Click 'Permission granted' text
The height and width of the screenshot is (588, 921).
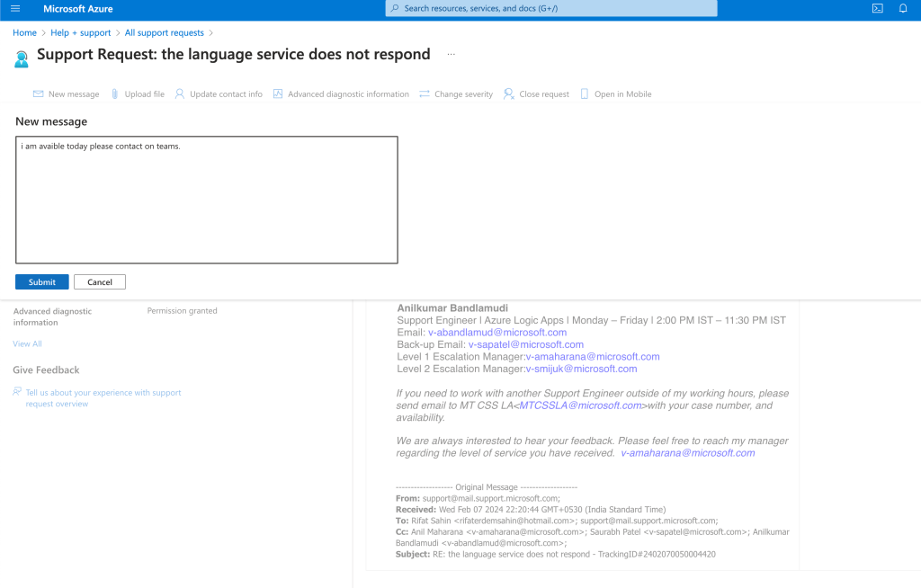182,311
